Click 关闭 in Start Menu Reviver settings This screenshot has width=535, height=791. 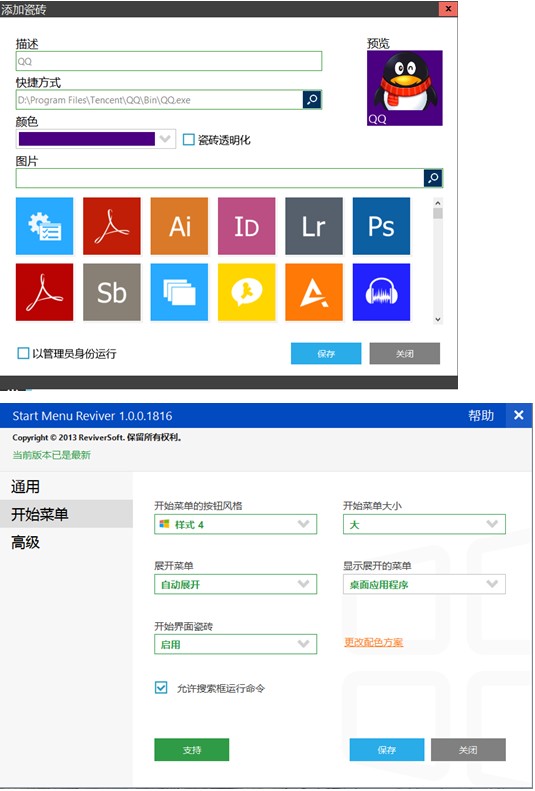point(468,750)
